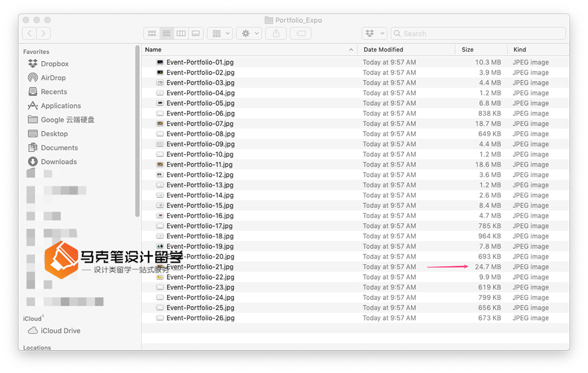Sort files by the Name column
The height and width of the screenshot is (373, 588).
tap(153, 49)
